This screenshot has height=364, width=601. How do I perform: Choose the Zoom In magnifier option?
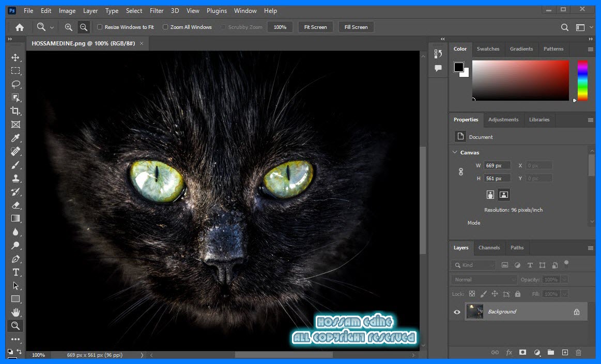(69, 27)
